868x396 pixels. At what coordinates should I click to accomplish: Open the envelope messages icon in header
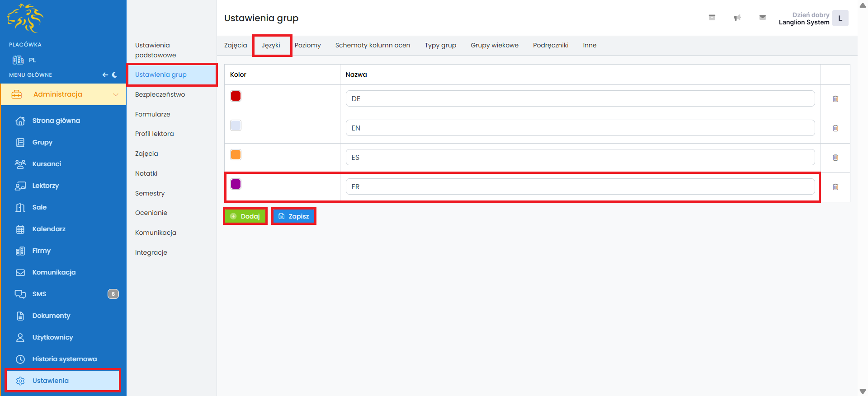click(x=762, y=18)
